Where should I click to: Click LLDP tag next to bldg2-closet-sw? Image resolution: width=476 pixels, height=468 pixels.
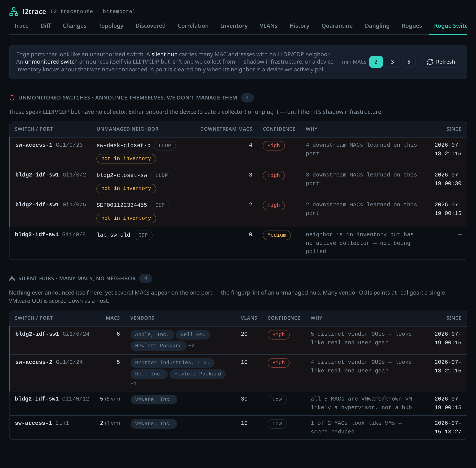161,176
